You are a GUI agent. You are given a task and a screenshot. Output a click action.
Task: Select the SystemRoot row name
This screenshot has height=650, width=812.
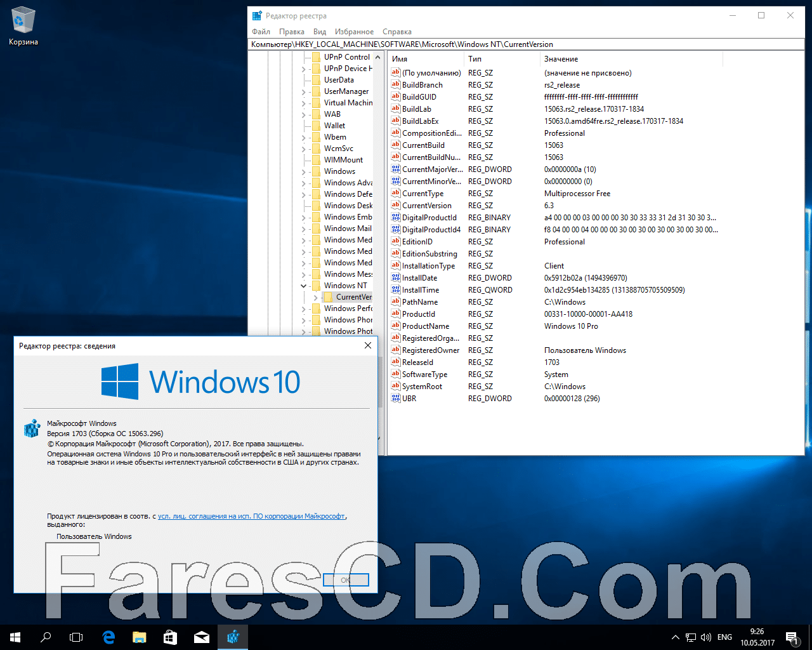click(422, 387)
